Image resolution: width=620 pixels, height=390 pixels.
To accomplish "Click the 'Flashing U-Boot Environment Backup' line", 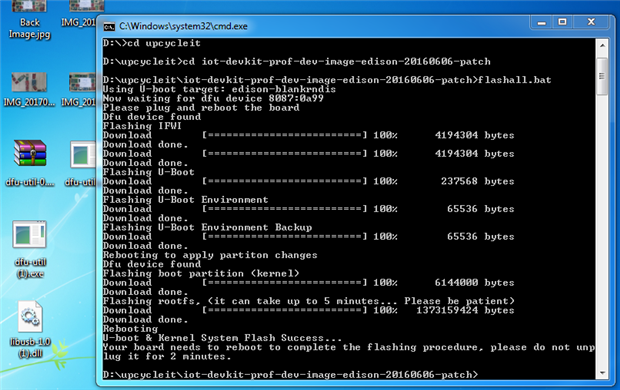I will coord(207,227).
